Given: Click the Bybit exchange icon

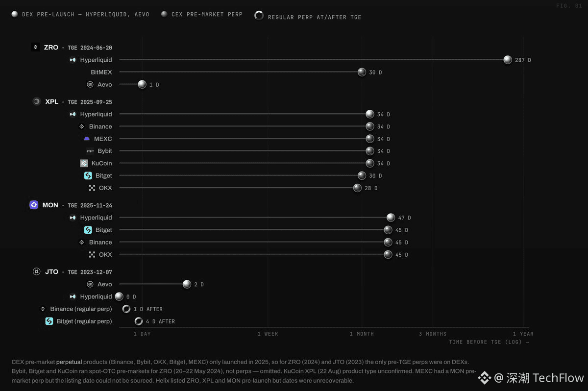Looking at the screenshot, I should point(90,151).
